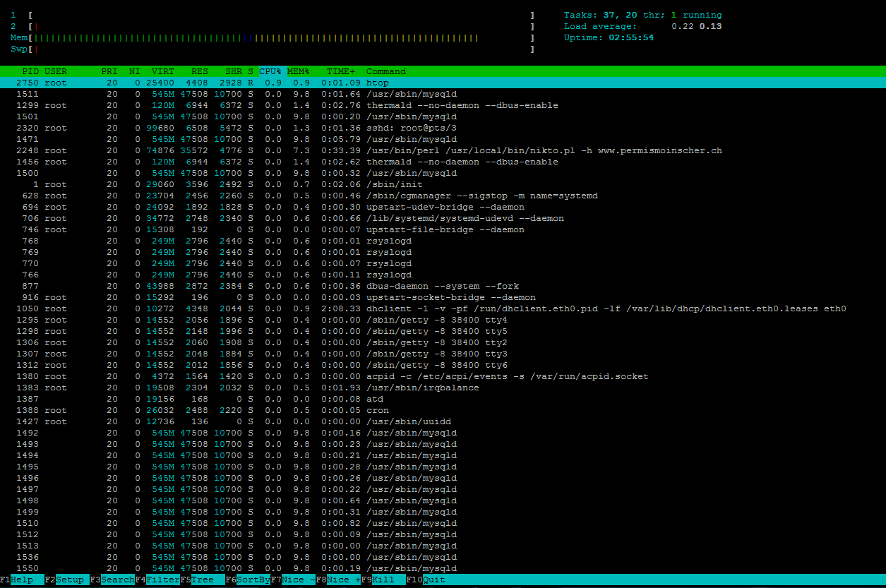Select the mysqld row with PID 1550
Screen dimensions: 886x588
(443, 568)
